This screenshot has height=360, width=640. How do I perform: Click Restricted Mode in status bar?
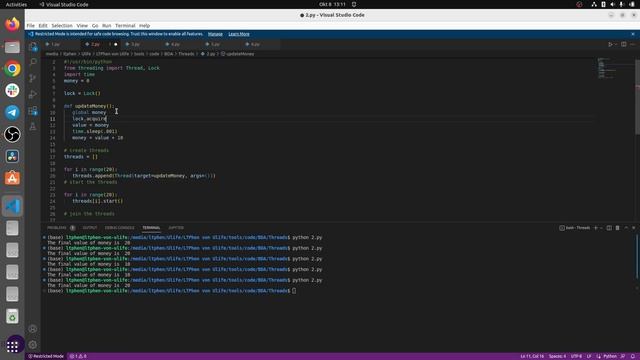coord(46,356)
